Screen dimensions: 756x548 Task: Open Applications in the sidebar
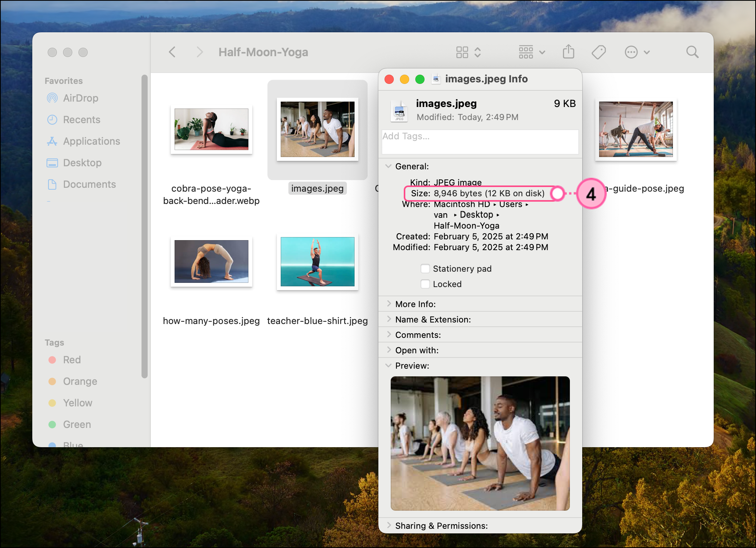click(x=83, y=141)
